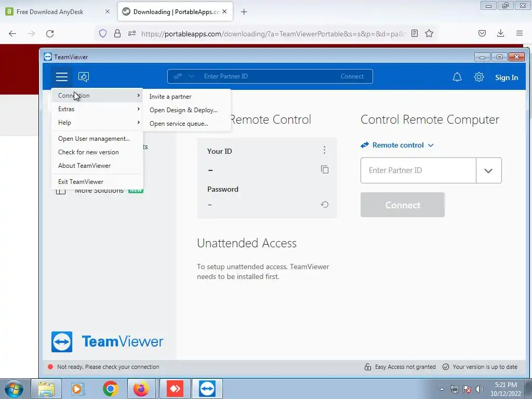Click Connect in the top bar

tap(352, 76)
